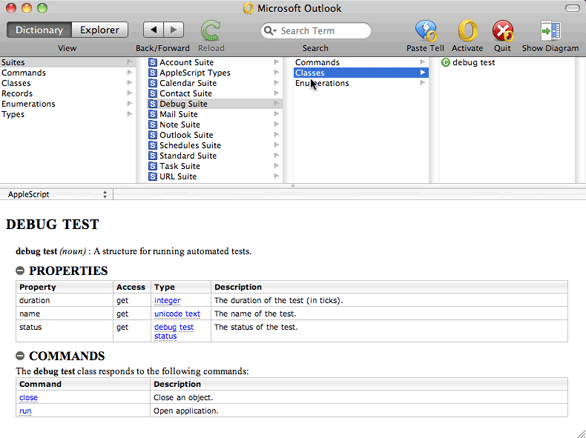Screen dimensions: 586x438
Task: Click the Debug Suite S icon
Action: point(152,104)
